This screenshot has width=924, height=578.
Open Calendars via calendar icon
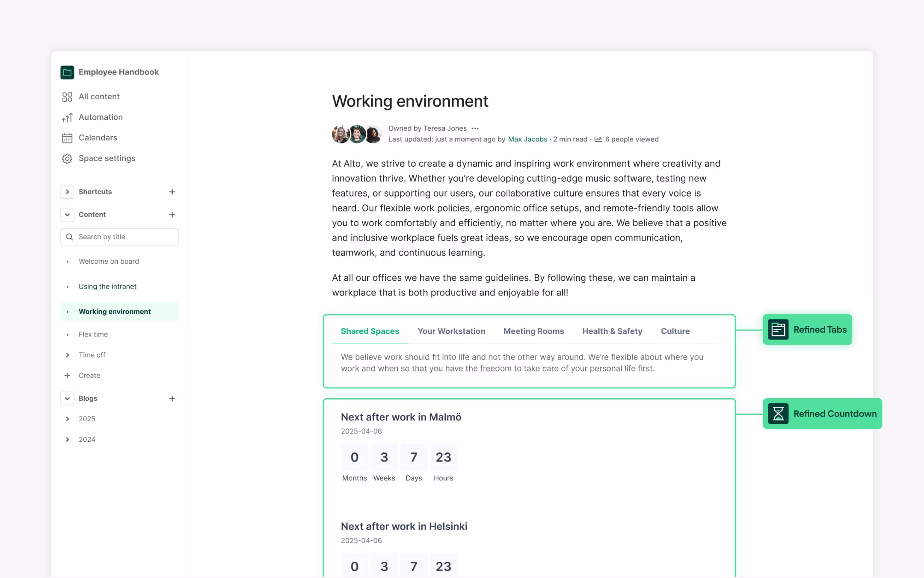click(x=67, y=138)
